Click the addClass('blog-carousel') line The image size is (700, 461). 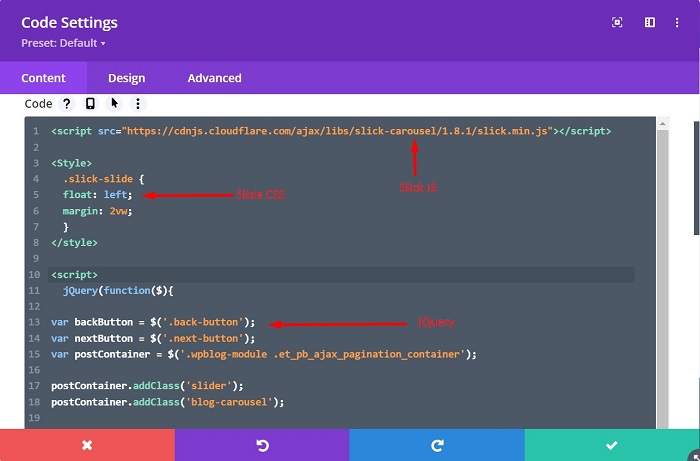[167, 402]
